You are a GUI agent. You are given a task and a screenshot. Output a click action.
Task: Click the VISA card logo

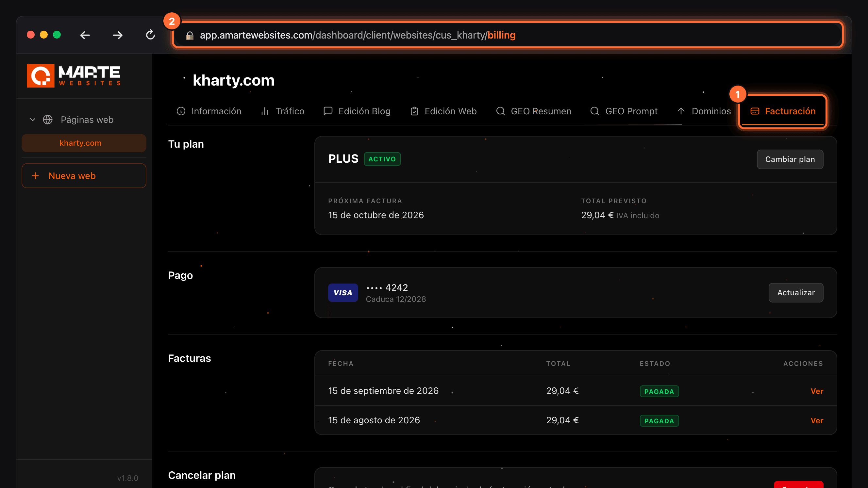pyautogui.click(x=343, y=293)
